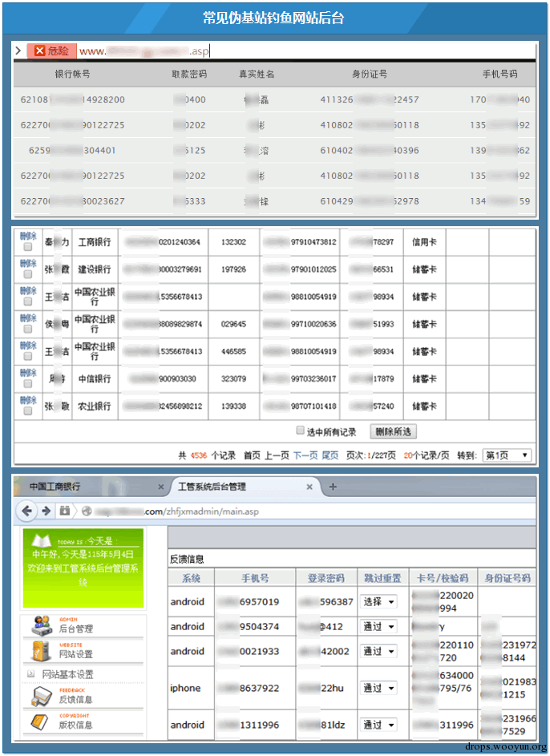Check the 选中所有记录 select-all box
The width and height of the screenshot is (550, 756).
pos(301,430)
